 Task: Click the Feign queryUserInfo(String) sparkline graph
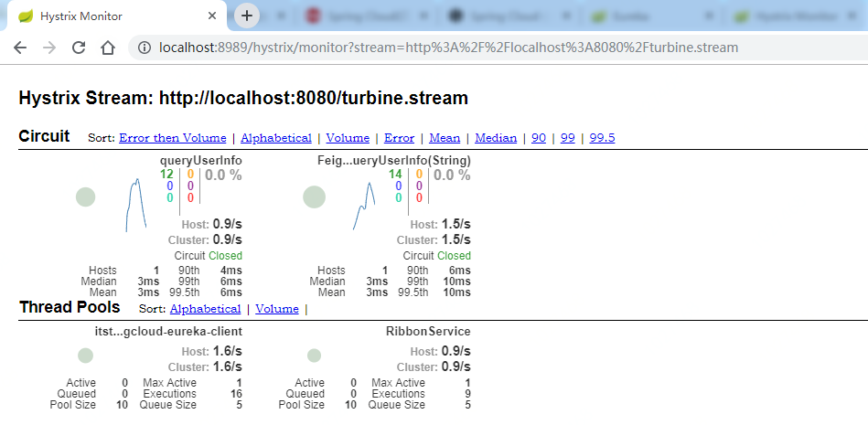(364, 205)
